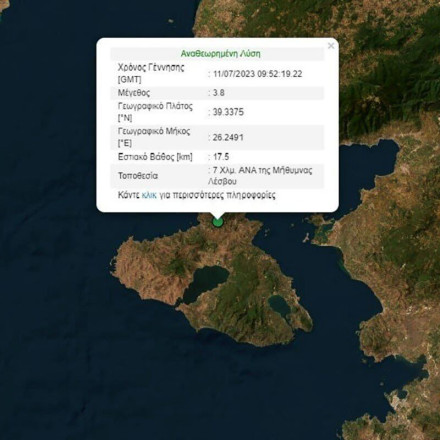The height and width of the screenshot is (440, 440).
Task: Click the "Τοποθεσία" row label
Action: pyautogui.click(x=138, y=176)
